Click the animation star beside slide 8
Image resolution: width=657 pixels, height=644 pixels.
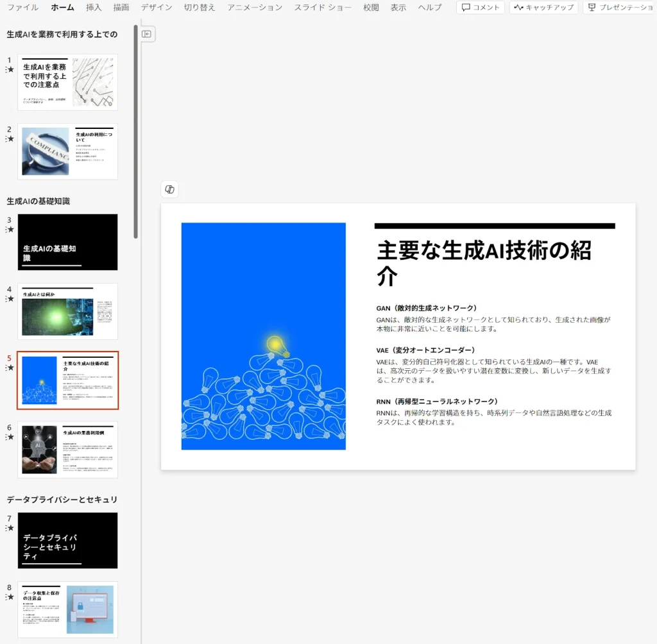(10, 597)
